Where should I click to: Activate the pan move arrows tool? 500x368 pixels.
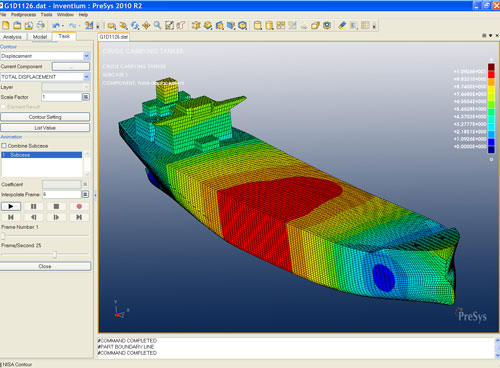click(x=146, y=25)
